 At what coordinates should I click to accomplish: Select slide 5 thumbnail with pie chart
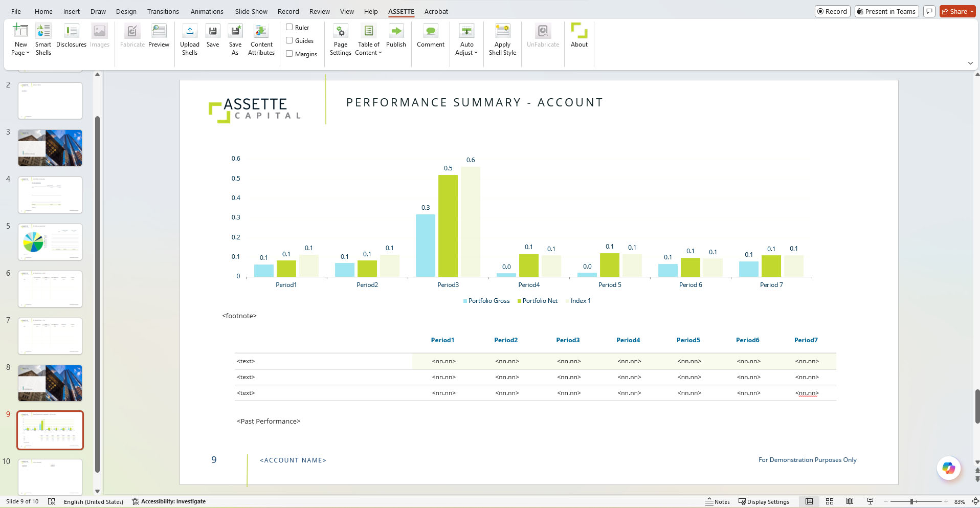tap(50, 241)
